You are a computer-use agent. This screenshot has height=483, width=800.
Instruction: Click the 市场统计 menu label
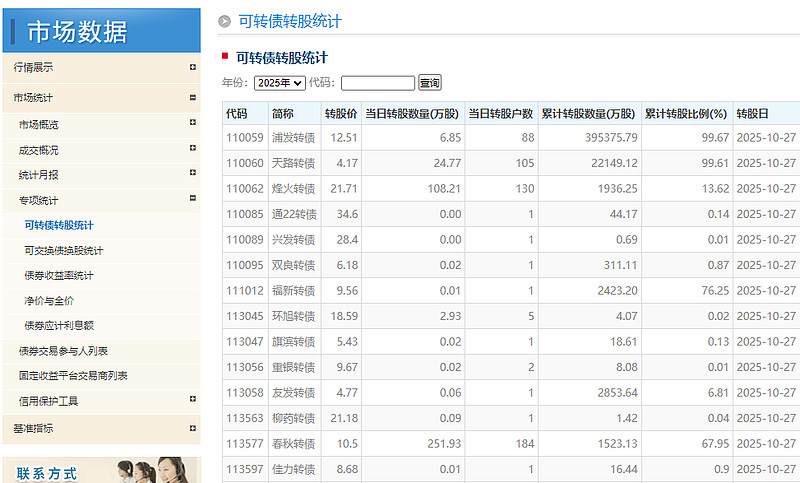click(33, 98)
